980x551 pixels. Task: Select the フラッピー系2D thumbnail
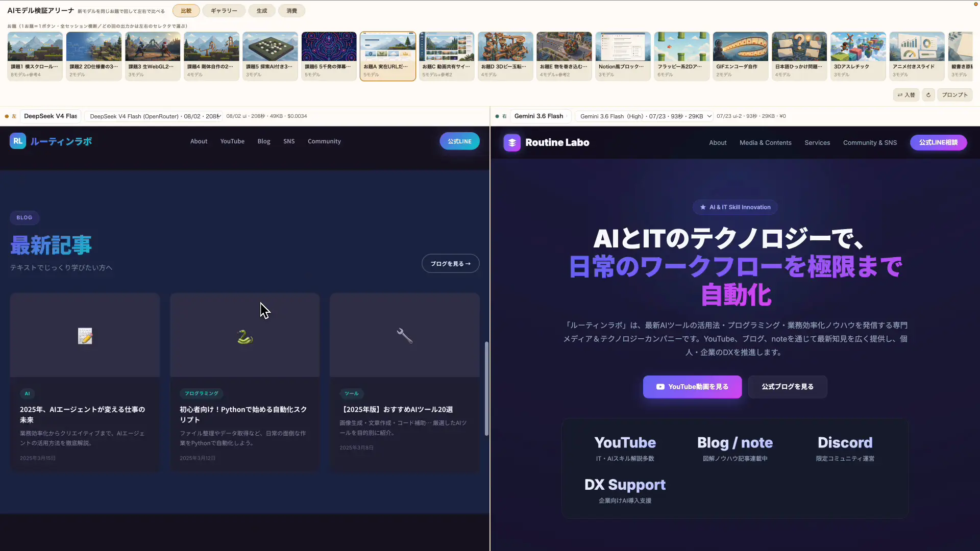682,56
